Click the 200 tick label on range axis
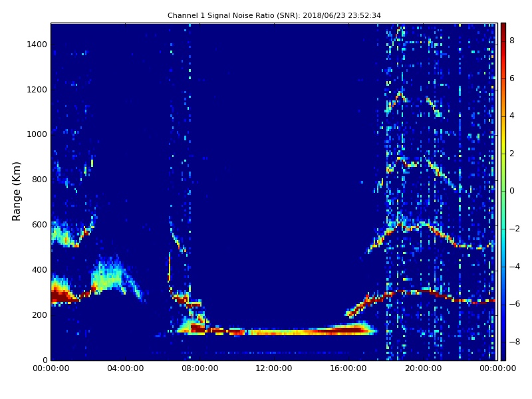 click(x=39, y=315)
